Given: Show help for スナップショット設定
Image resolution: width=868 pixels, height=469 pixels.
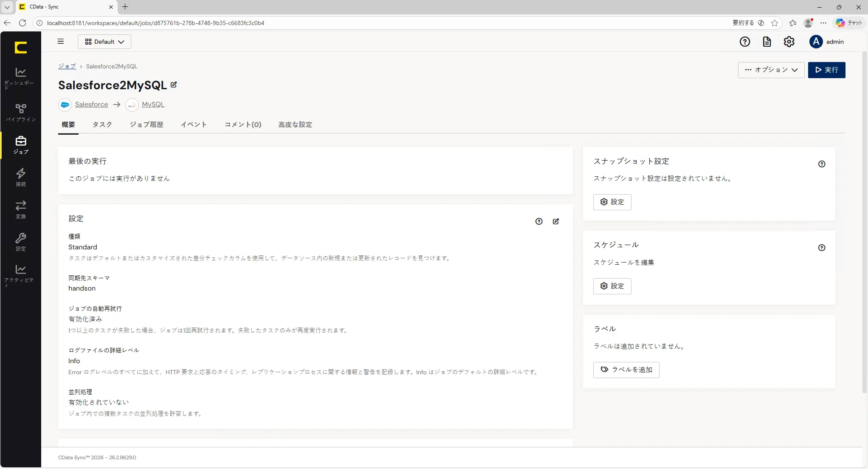Looking at the screenshot, I should (822, 164).
